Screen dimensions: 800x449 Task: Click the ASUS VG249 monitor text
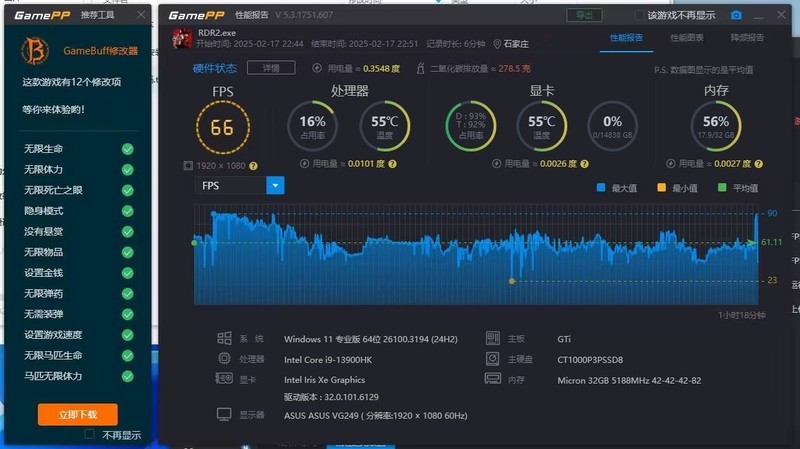pyautogui.click(x=376, y=416)
